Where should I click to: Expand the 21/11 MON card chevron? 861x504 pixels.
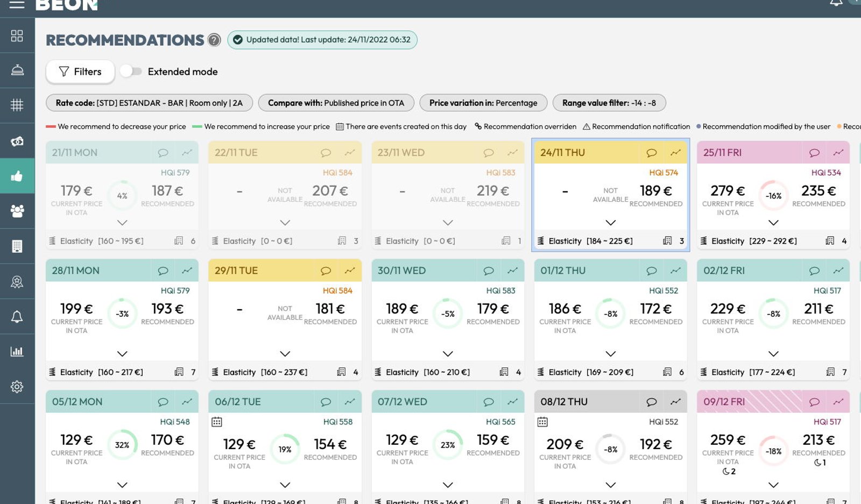pyautogui.click(x=122, y=223)
